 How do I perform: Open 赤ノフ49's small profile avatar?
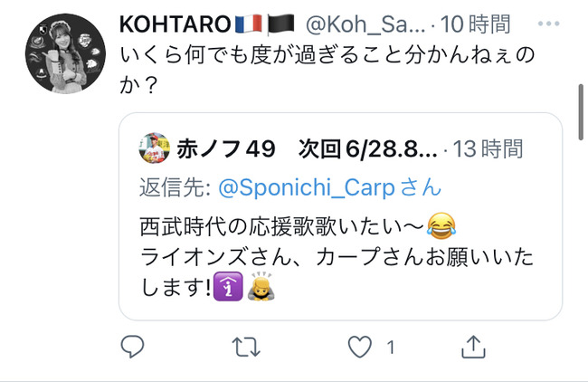pos(154,148)
